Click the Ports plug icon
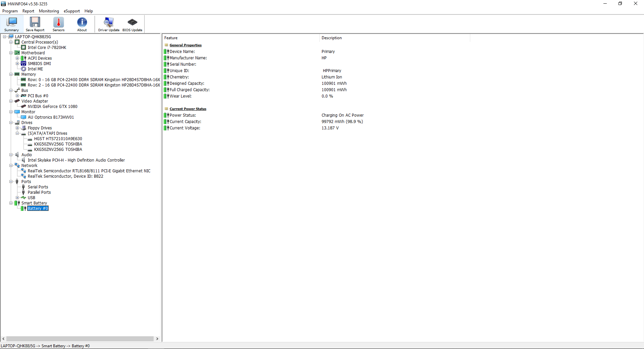The width and height of the screenshot is (644, 349). 17,182
